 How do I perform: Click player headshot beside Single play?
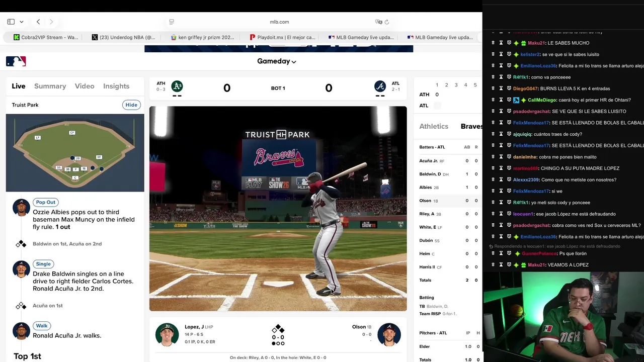(21, 269)
